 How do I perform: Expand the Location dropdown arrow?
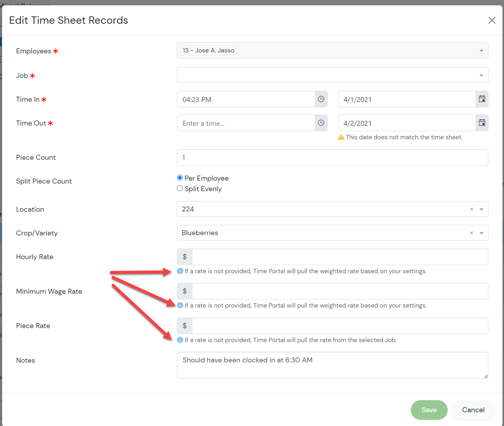[x=481, y=209]
